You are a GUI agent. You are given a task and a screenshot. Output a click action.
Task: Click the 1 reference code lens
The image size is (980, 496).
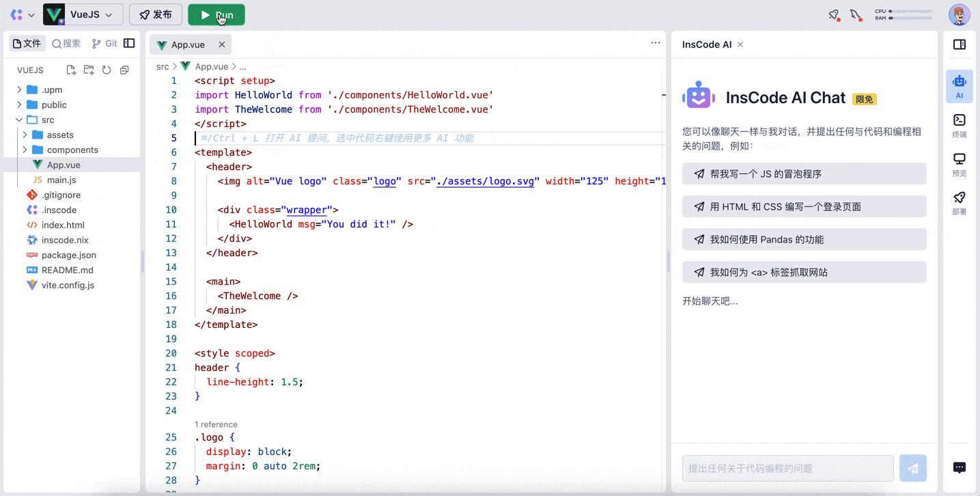(x=216, y=424)
